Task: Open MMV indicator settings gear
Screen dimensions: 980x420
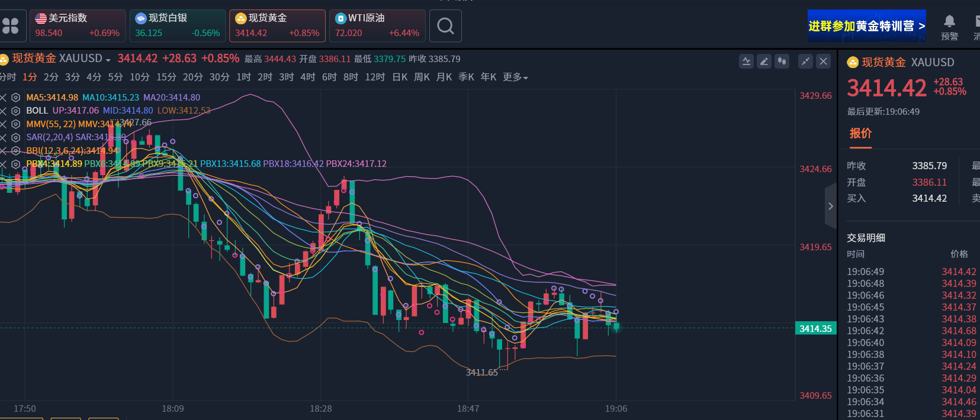Action: click(16, 124)
